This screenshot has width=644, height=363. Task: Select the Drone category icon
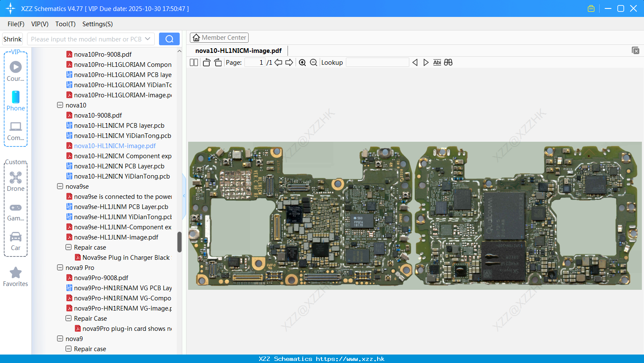[x=16, y=181]
